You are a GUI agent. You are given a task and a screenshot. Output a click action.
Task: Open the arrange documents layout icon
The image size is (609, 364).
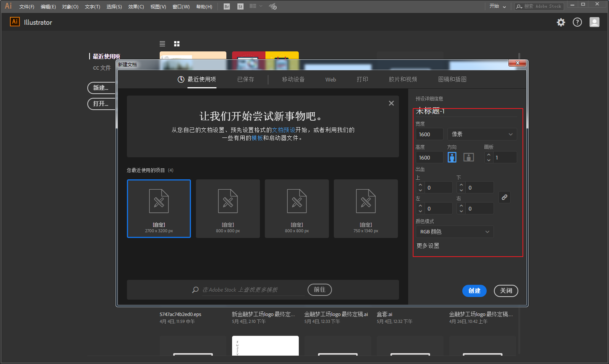253,6
